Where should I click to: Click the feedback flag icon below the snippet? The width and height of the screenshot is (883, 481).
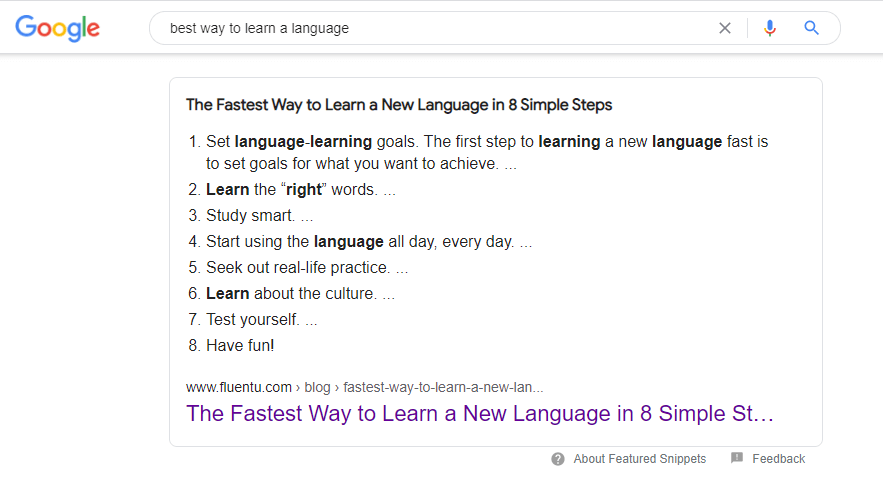[x=737, y=459]
